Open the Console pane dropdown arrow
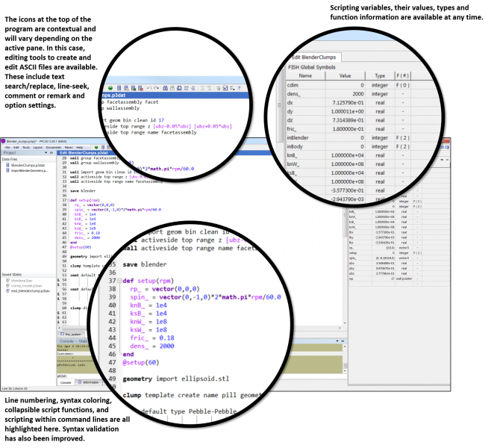The width and height of the screenshot is (494, 448). pos(337,341)
